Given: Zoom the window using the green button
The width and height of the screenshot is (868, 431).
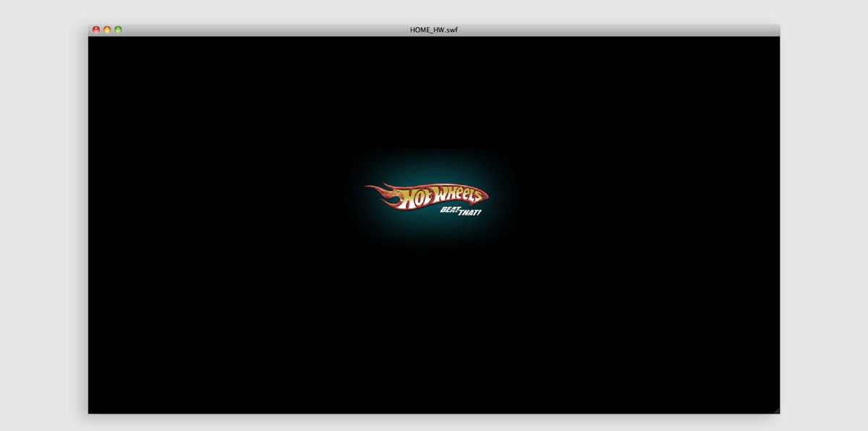Looking at the screenshot, I should [x=118, y=30].
